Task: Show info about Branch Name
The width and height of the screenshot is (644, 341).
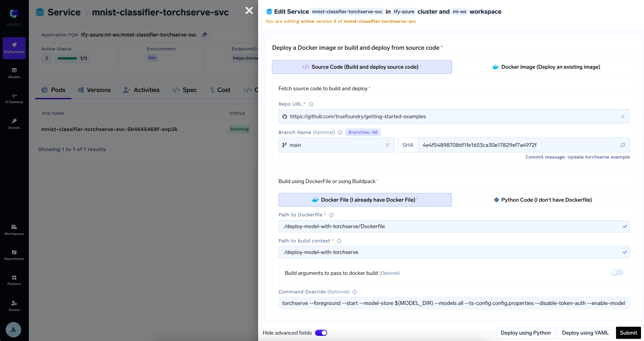Action: pos(340,133)
